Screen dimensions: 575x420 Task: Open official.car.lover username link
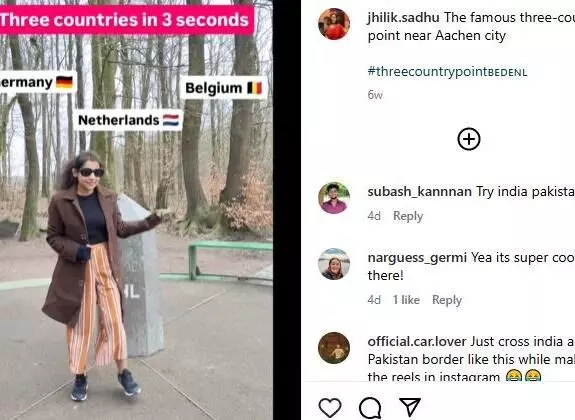(417, 342)
